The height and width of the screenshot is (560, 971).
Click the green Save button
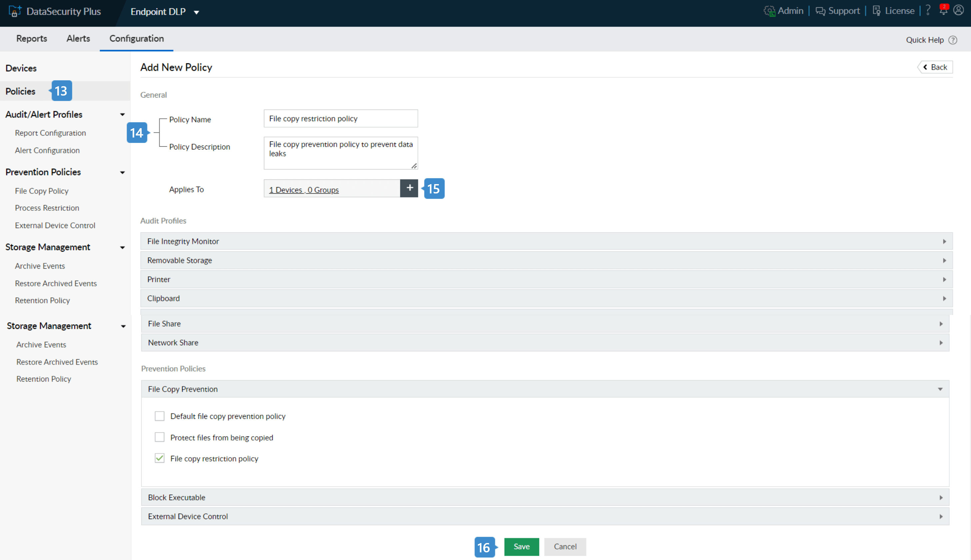click(x=521, y=546)
